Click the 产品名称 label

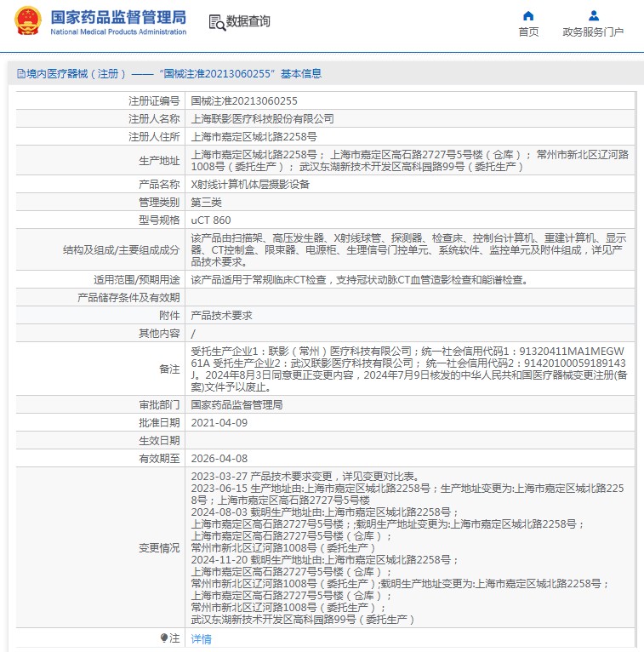159,185
